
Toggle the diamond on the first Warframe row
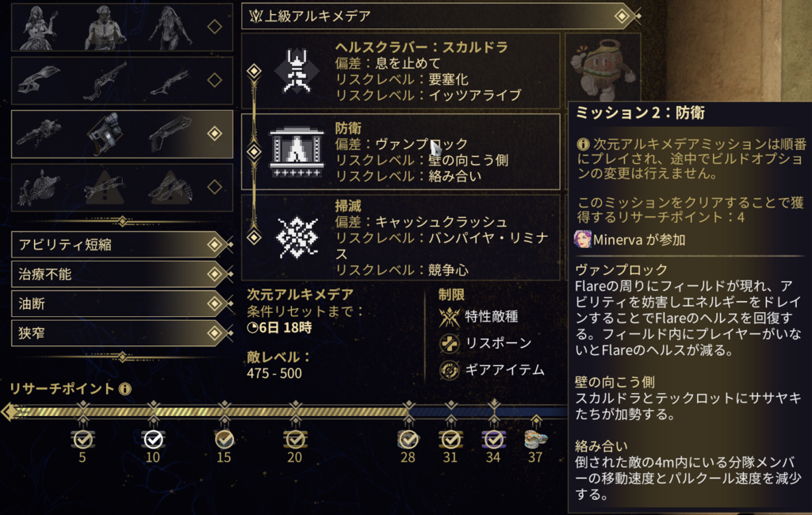pos(214,26)
